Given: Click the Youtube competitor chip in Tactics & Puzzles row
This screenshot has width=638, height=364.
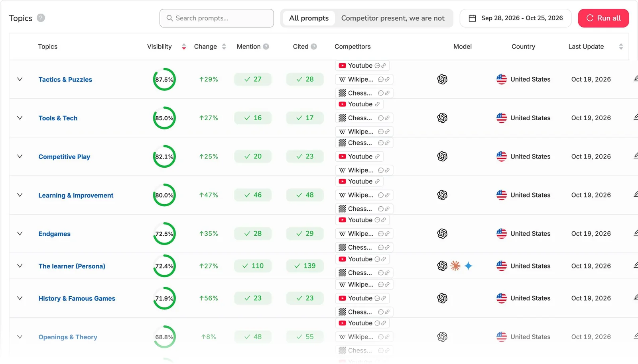Looking at the screenshot, I should point(362,66).
